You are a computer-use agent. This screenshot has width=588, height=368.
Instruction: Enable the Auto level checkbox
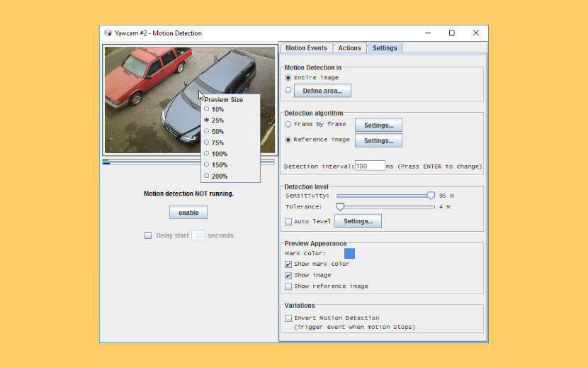click(288, 222)
